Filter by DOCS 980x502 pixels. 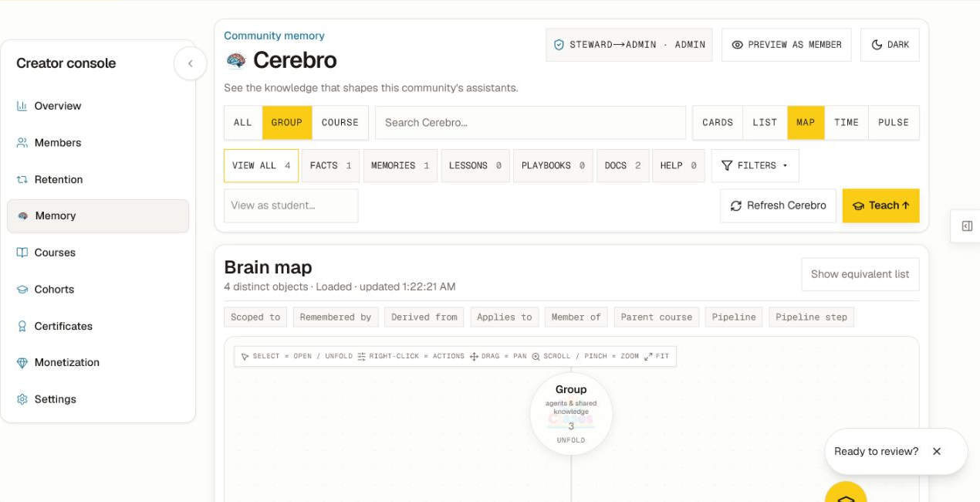point(623,165)
